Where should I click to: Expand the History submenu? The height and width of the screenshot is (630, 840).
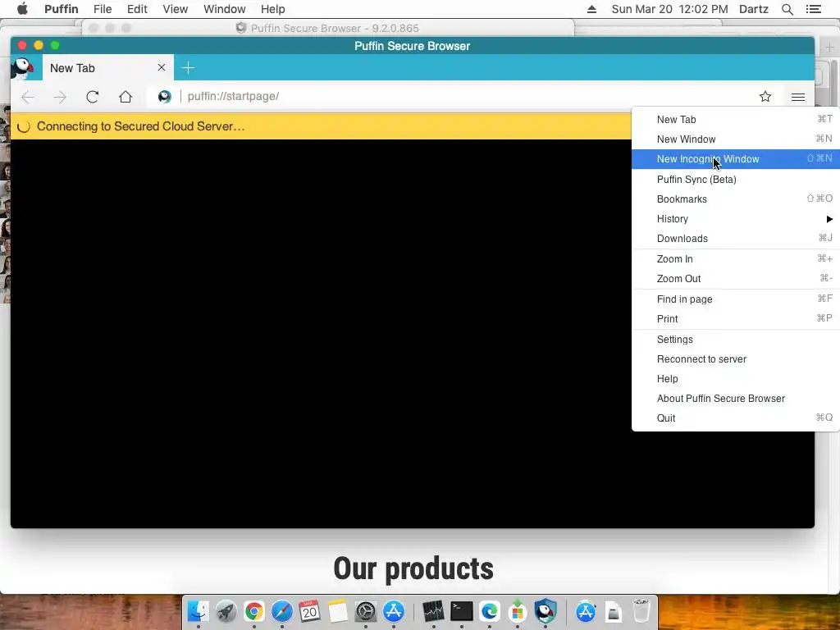pyautogui.click(x=736, y=219)
